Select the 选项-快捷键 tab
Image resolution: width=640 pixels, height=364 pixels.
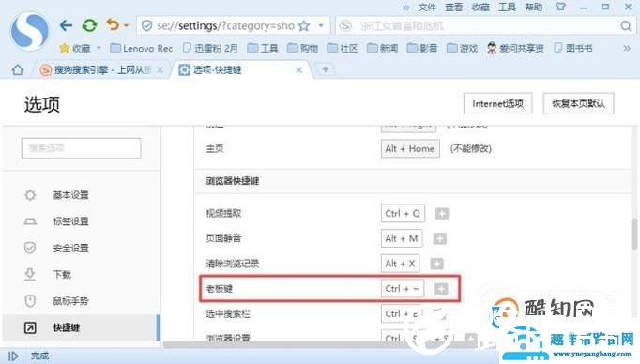pos(241,70)
